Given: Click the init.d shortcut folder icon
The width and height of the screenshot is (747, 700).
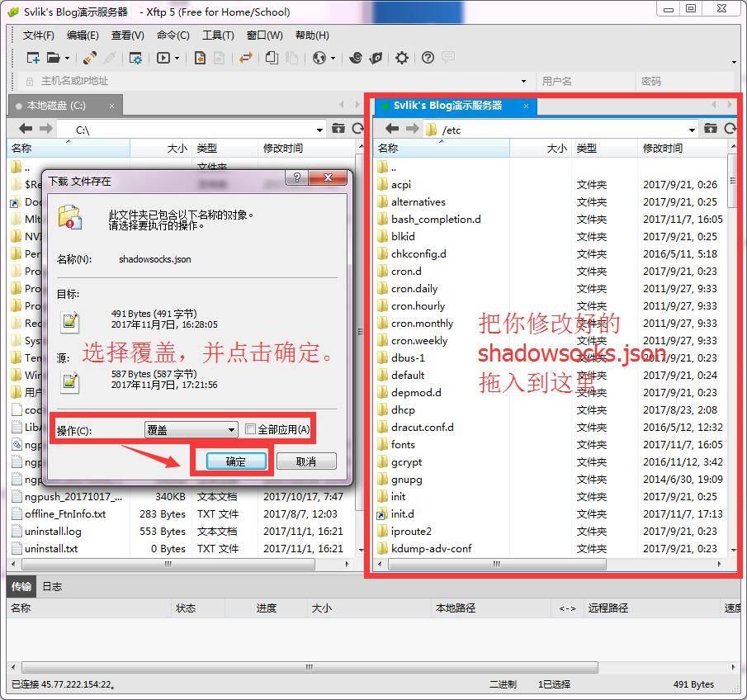Looking at the screenshot, I should [382, 514].
